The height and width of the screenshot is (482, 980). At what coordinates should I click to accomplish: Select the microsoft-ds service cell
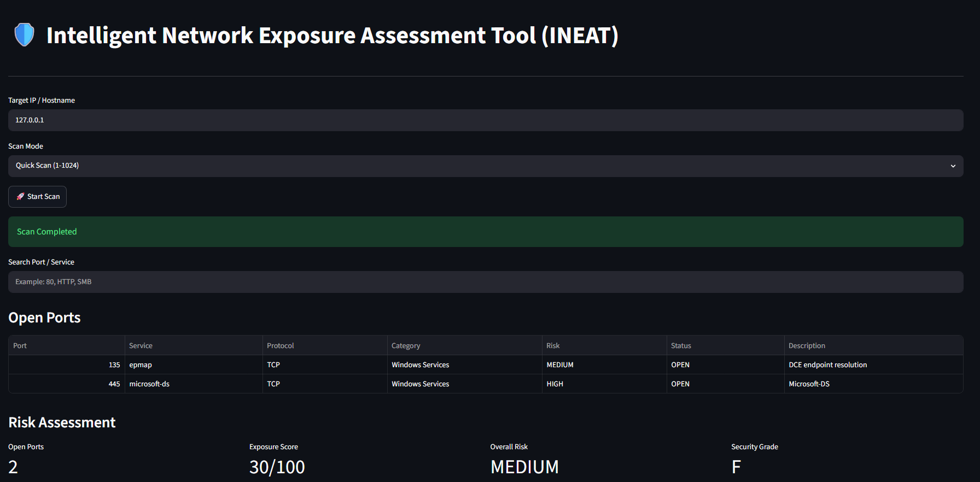[x=194, y=384]
